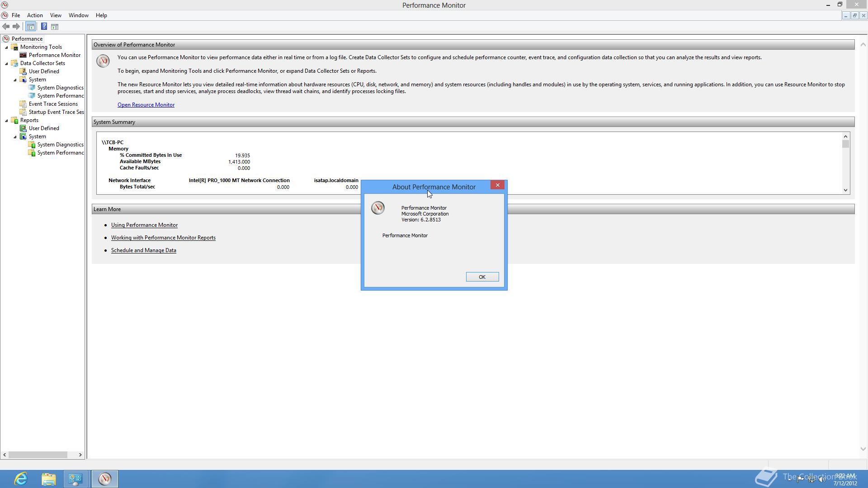Click System icon under Reports
Image resolution: width=868 pixels, height=488 pixels.
tap(23, 136)
